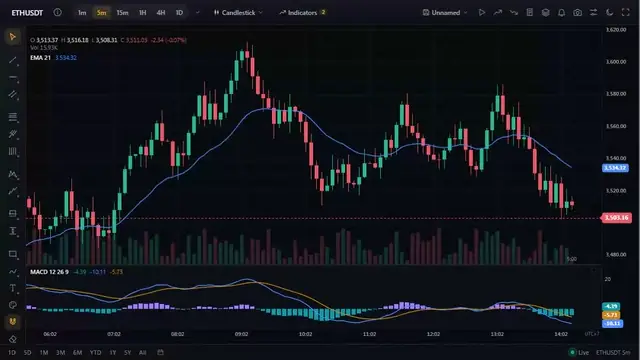Screen dimensions: 640x360
Task: Select the 6M date range
Action: 77,352
